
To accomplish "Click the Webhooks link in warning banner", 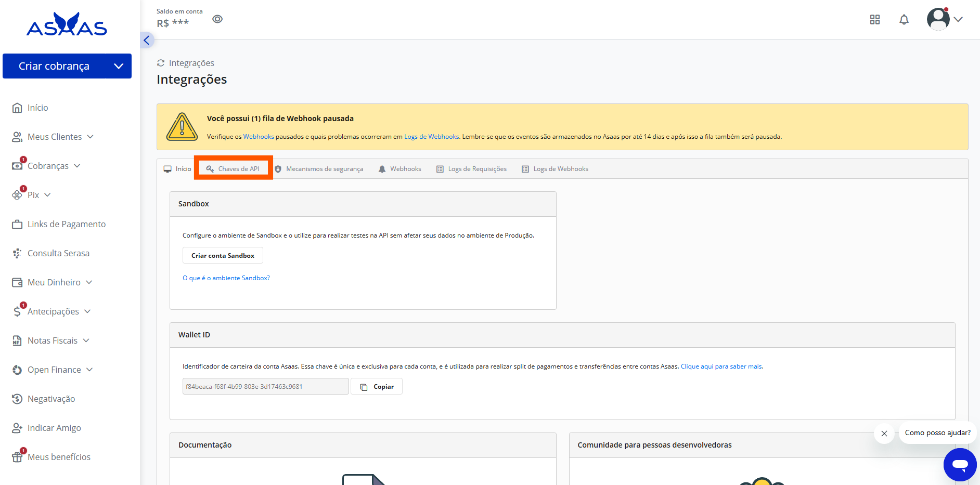I will coord(259,137).
